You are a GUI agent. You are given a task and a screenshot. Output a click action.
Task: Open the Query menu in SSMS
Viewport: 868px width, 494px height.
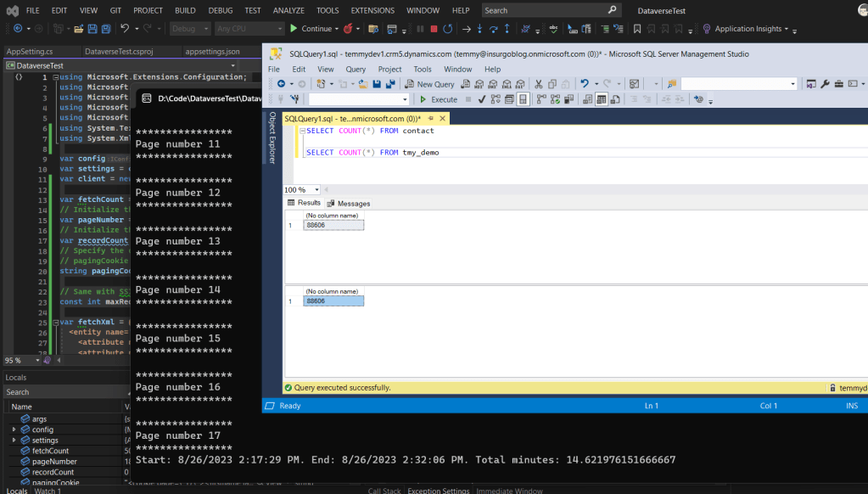pyautogui.click(x=356, y=70)
